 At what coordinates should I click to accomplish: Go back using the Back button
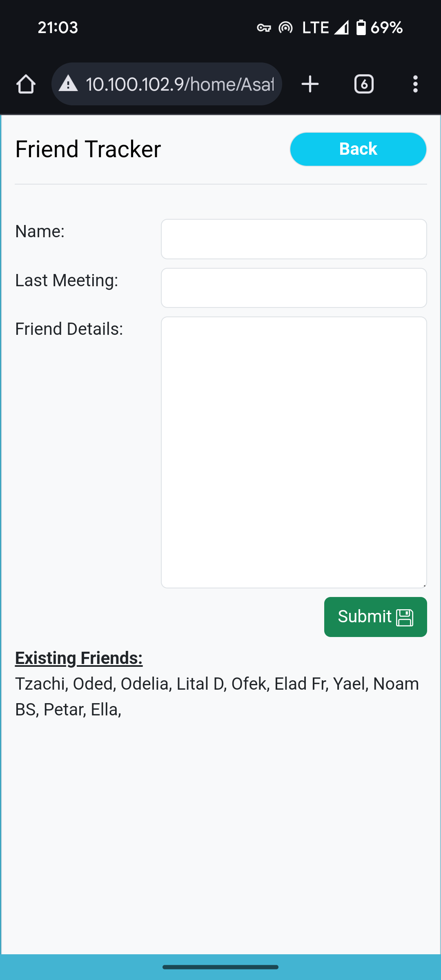(x=358, y=149)
